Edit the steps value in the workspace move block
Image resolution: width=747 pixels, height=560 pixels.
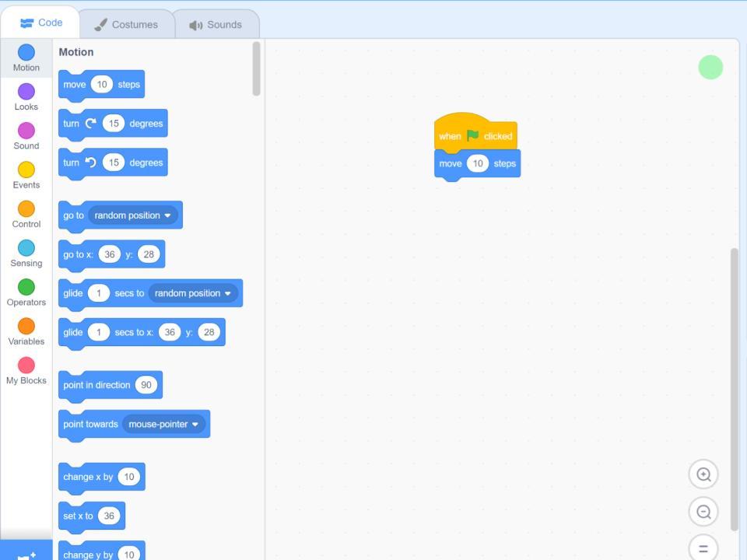click(x=477, y=164)
